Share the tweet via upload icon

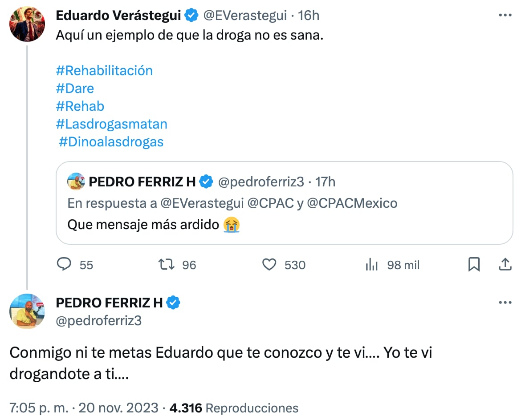[505, 265]
